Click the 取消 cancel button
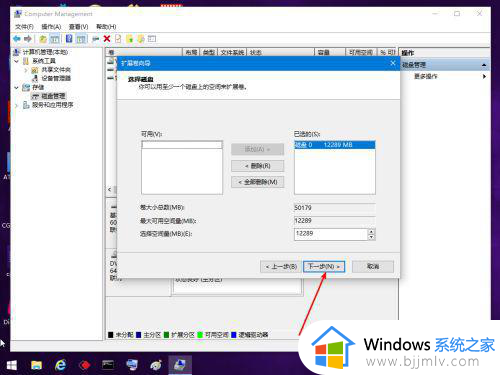This screenshot has width=500, height=375. point(373,266)
